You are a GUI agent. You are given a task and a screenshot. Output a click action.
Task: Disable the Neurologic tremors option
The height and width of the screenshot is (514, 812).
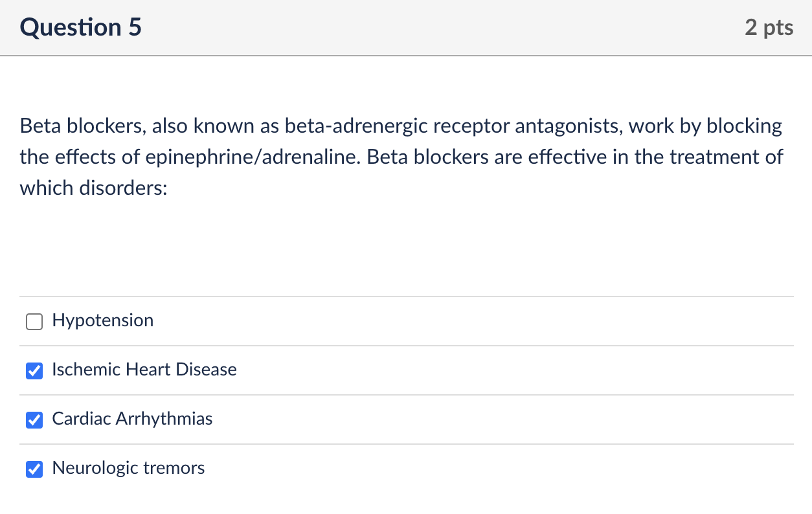[x=34, y=469]
